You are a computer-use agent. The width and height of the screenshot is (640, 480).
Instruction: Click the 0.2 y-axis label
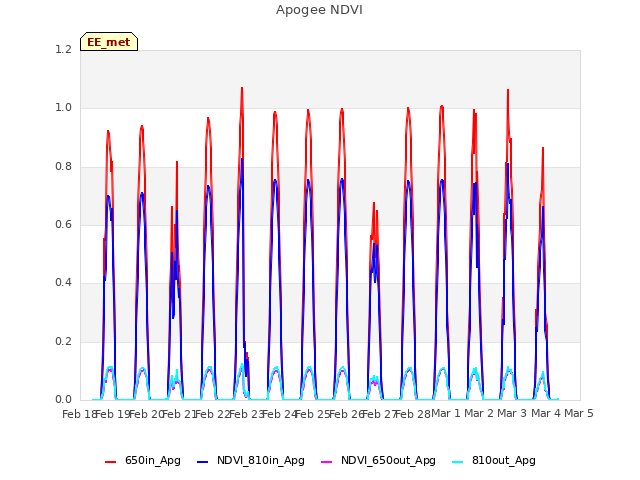coord(63,342)
